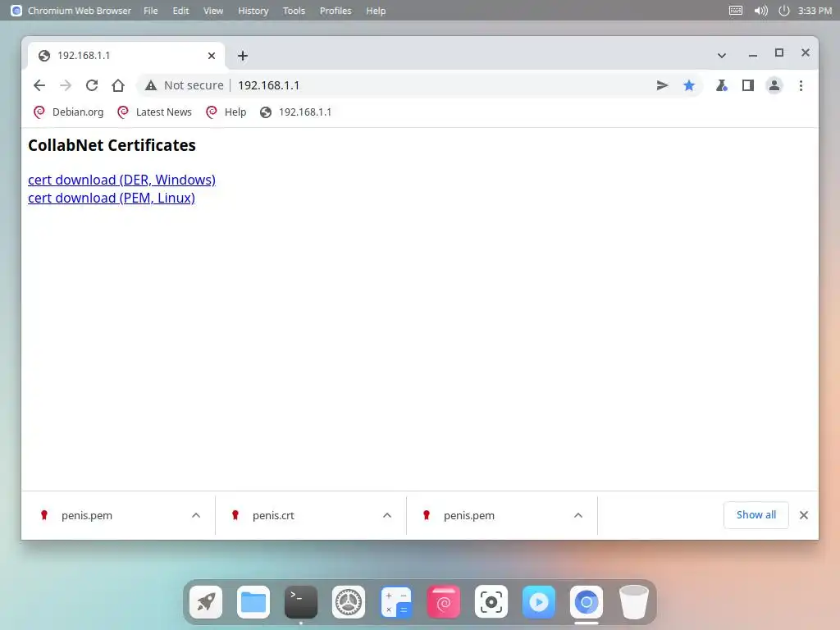Expand options for first penis.pem download
The height and width of the screenshot is (630, 840).
click(x=196, y=515)
